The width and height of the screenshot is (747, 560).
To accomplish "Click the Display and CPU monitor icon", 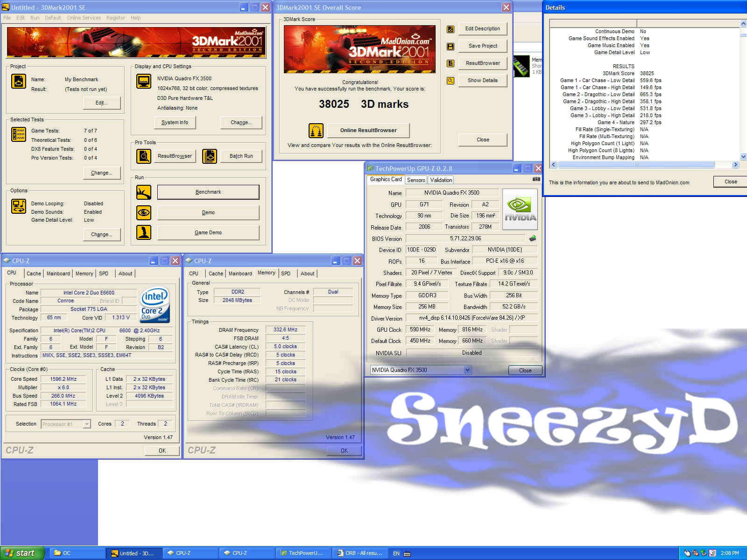I will coord(144,81).
